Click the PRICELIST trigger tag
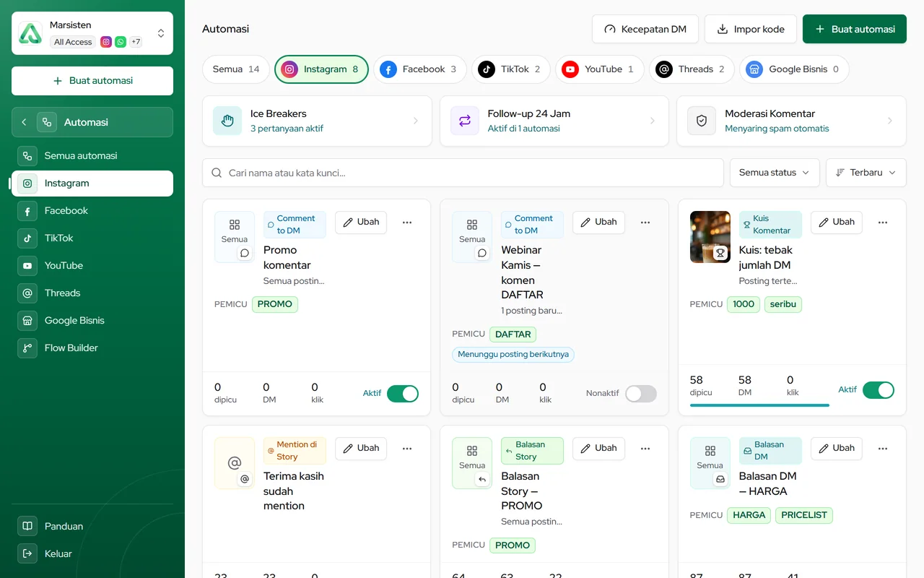Image resolution: width=924 pixels, height=578 pixels. click(804, 515)
